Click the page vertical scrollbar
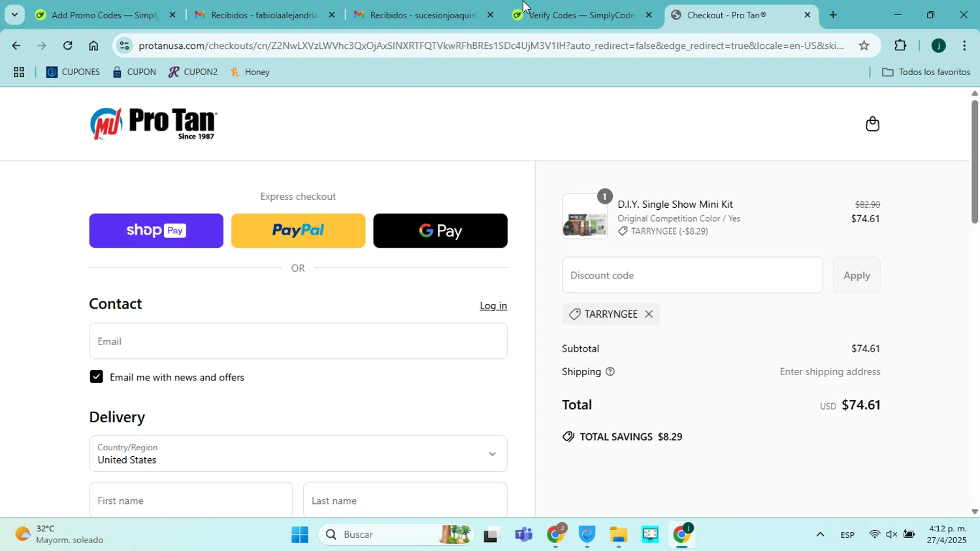Image resolution: width=980 pixels, height=551 pixels. [x=974, y=162]
